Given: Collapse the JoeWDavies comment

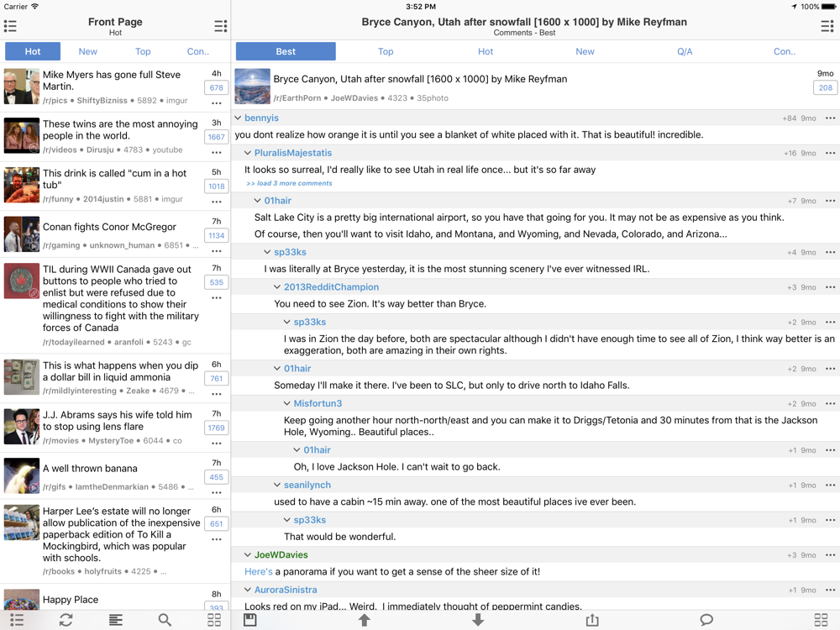Looking at the screenshot, I should 248,555.
